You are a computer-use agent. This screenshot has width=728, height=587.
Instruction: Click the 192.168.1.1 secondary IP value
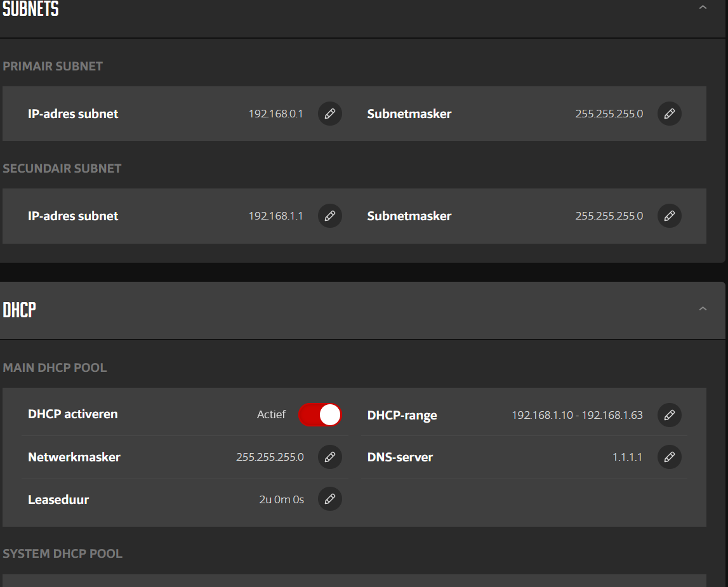tap(275, 216)
